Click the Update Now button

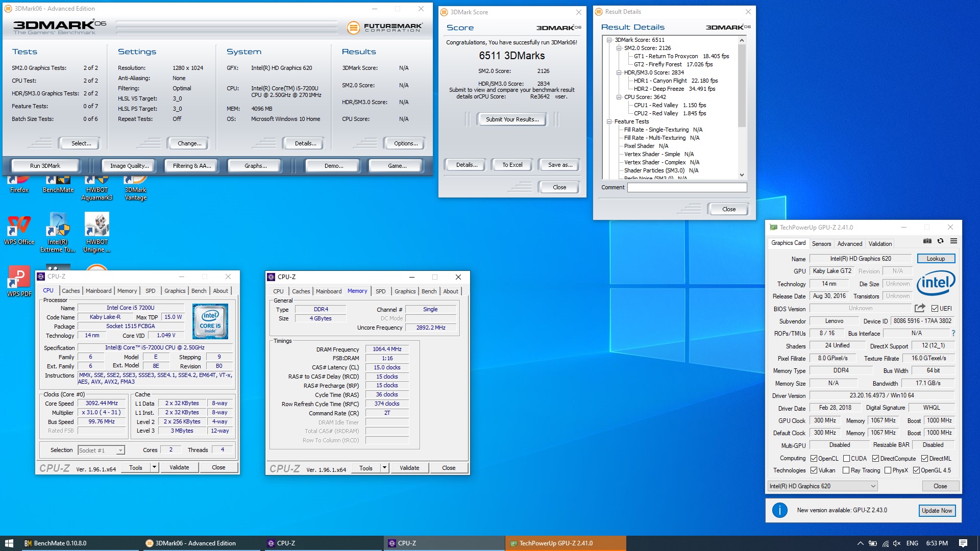tap(937, 510)
